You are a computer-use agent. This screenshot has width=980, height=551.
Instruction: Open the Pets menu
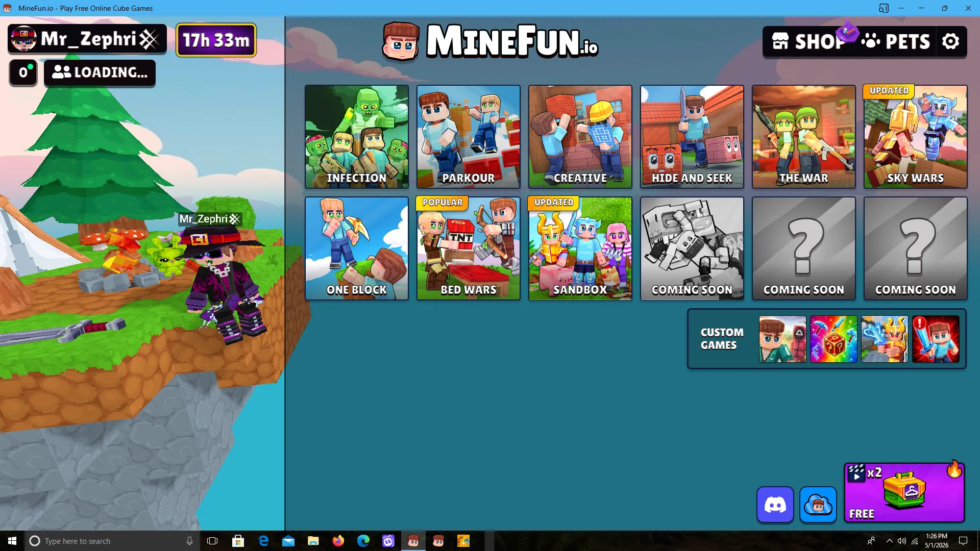tap(896, 41)
